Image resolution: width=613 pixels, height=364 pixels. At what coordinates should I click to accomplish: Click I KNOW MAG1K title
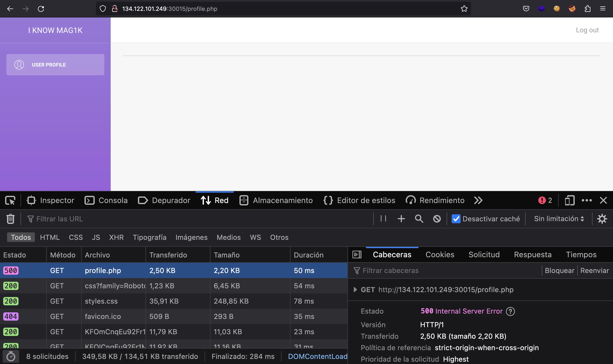[55, 30]
